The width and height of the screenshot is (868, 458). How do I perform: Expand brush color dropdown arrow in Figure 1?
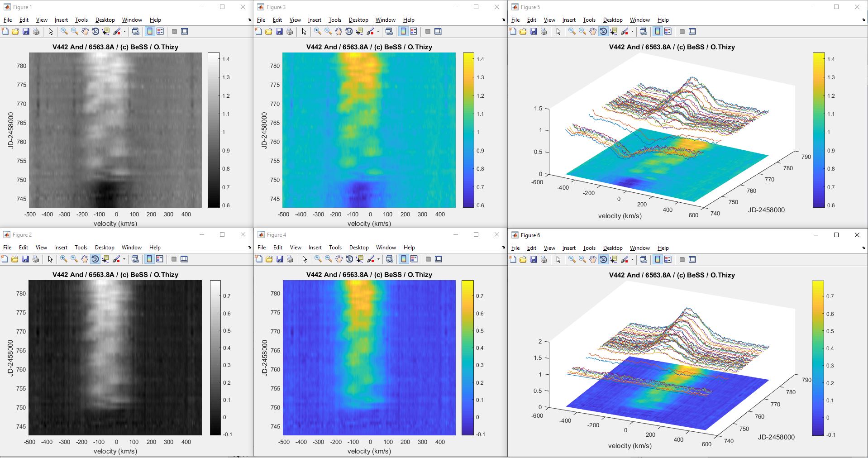tap(124, 32)
